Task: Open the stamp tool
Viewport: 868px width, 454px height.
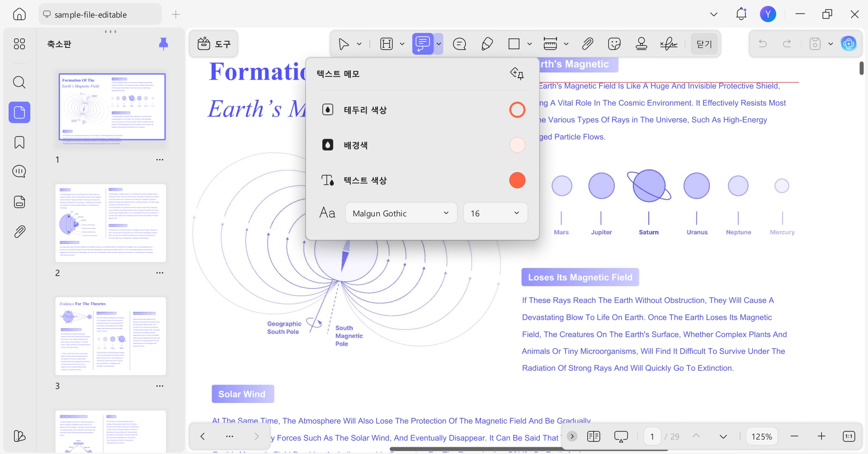Action: click(641, 44)
